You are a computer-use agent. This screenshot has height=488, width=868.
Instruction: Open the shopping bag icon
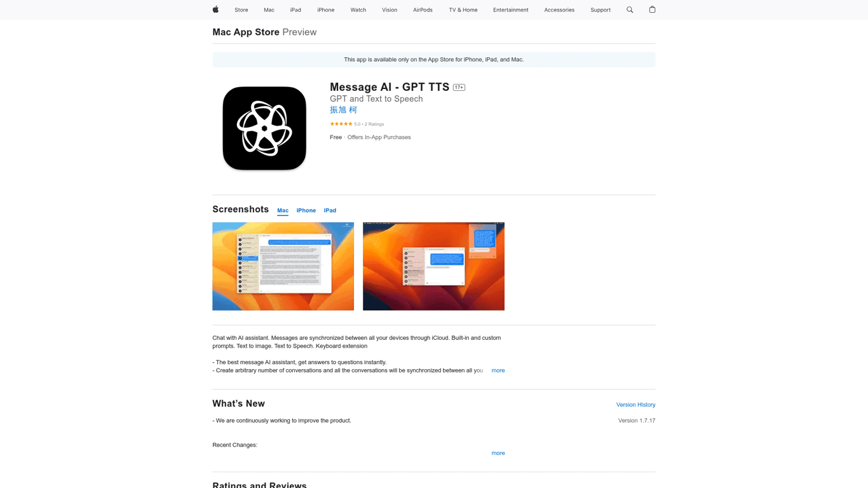652,10
